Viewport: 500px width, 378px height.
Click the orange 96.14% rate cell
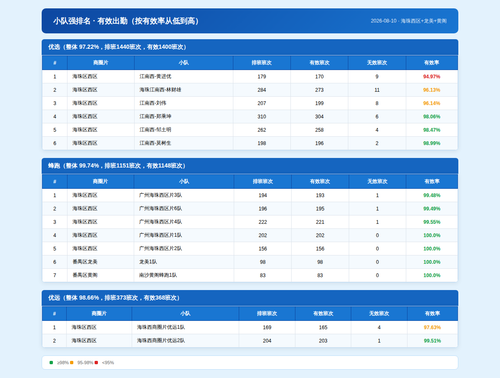coord(432,103)
